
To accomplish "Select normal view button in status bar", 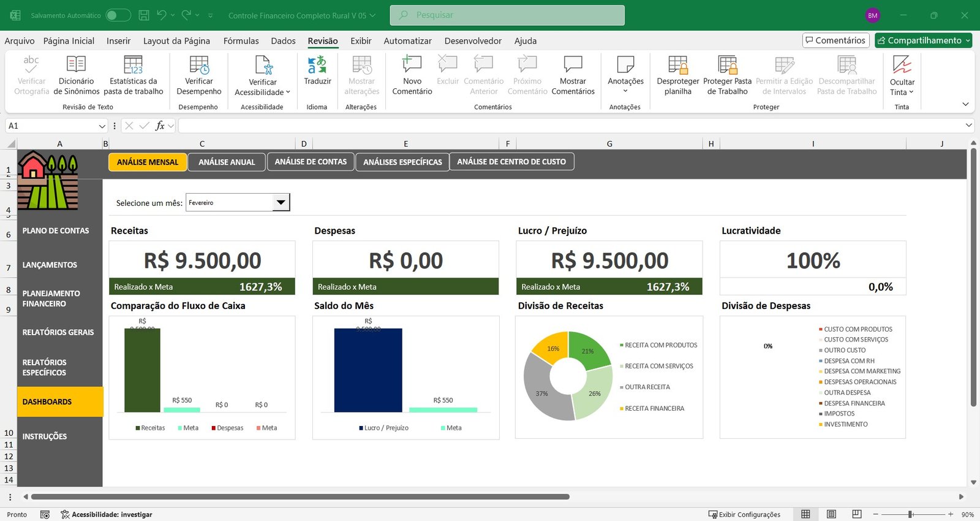I will (x=805, y=514).
